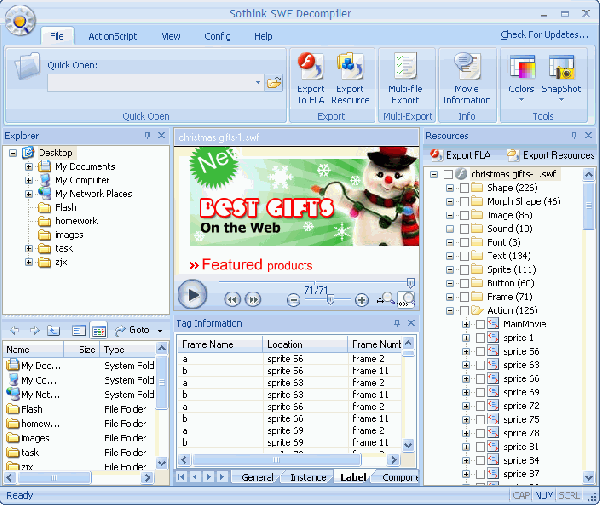Sort by the Name column header
The width and height of the screenshot is (600, 505).
click(x=33, y=350)
